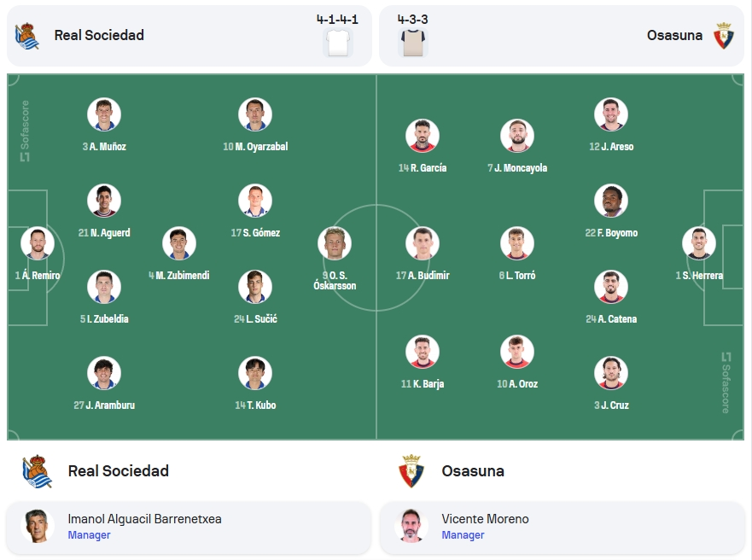Open Imanol Alguacil manager photo
Screen dimensions: 752x560
click(38, 526)
